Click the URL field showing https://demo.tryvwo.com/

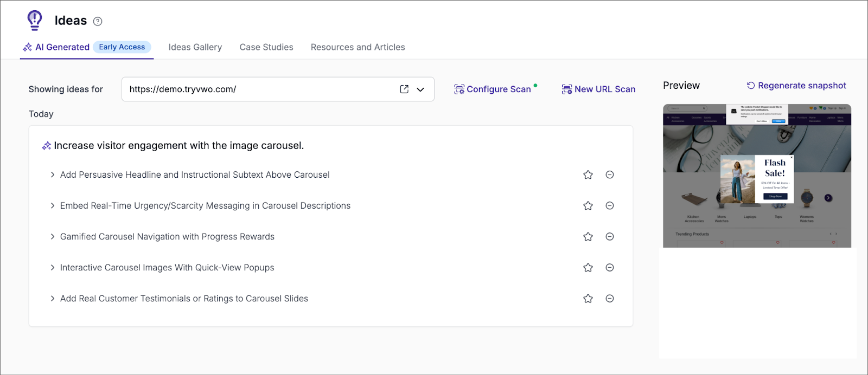[x=278, y=89]
